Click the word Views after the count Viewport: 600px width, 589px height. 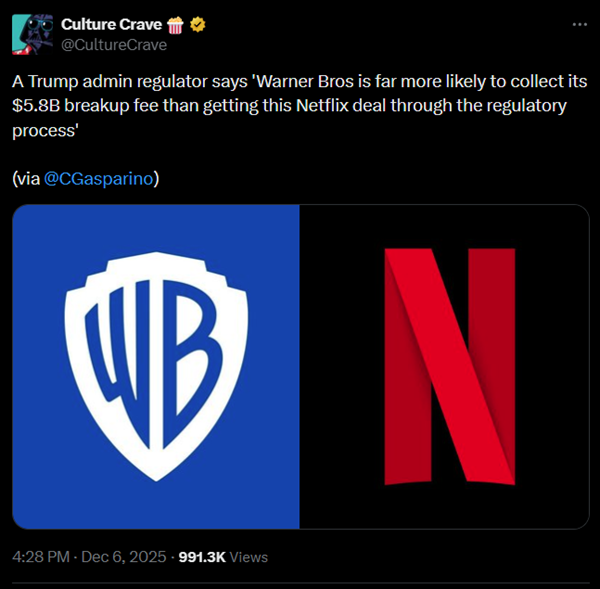pyautogui.click(x=249, y=557)
